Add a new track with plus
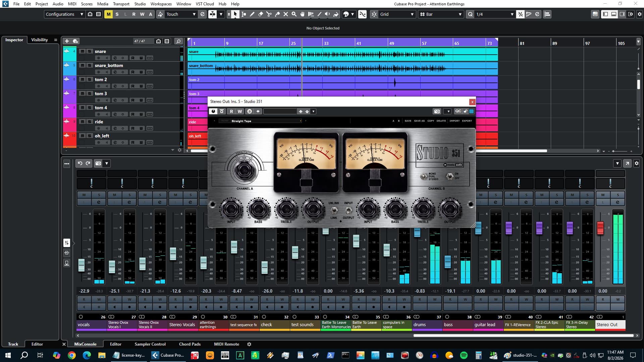 [67, 41]
